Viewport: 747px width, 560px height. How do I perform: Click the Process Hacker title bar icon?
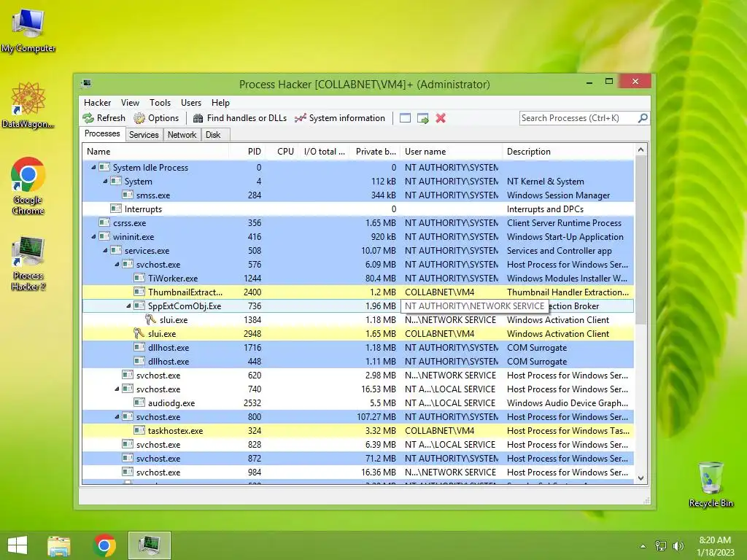pos(86,84)
